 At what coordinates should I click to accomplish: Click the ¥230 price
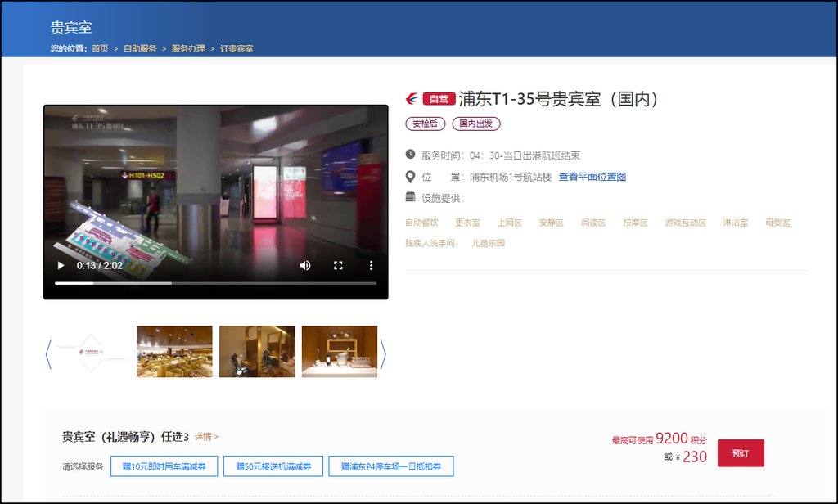pos(692,457)
